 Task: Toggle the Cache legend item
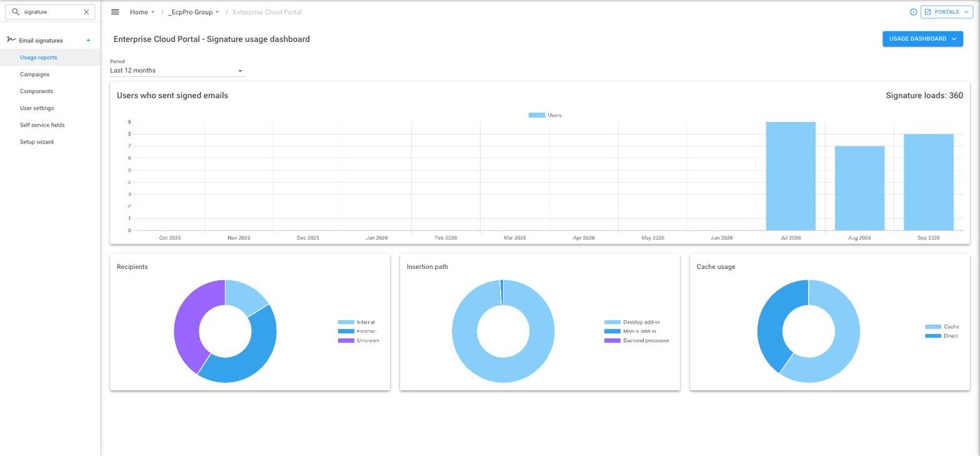tap(942, 327)
